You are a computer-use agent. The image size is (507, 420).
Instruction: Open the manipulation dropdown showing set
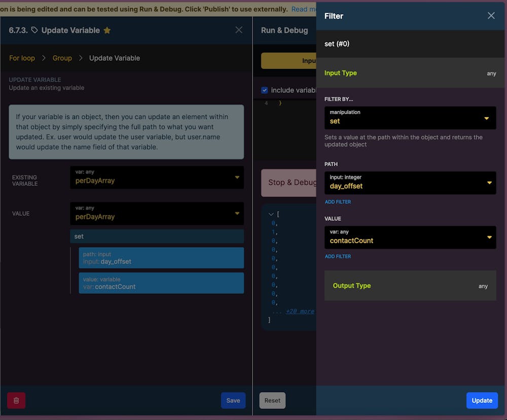coord(410,118)
